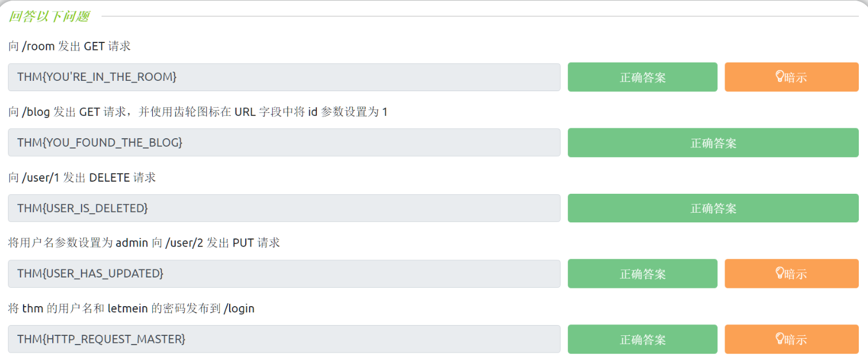The width and height of the screenshot is (868, 356).
Task: Click into the THM{USER_HAS_UPDATED} answer field
Action: 284,273
